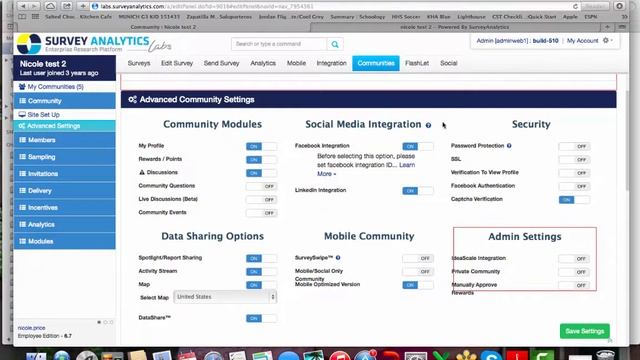Image resolution: width=640 pixels, height=360 pixels.
Task: Enable Community Questions switch
Action: tap(261, 186)
